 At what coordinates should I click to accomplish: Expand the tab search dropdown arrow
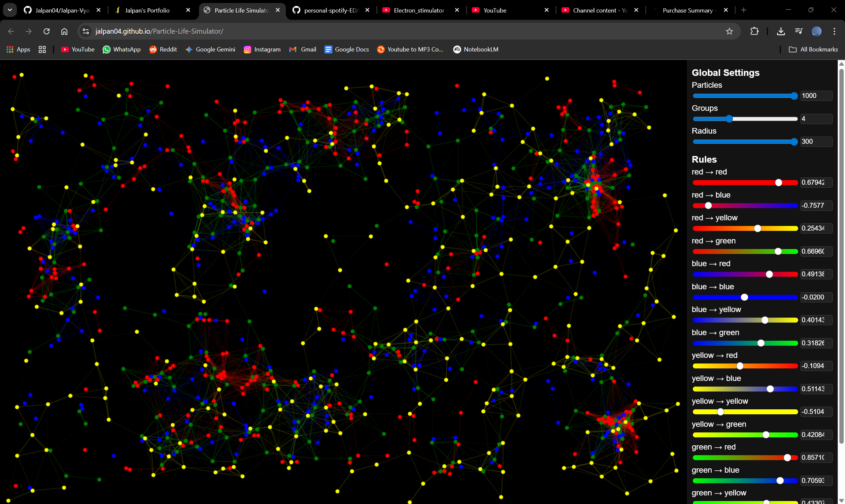point(10,10)
